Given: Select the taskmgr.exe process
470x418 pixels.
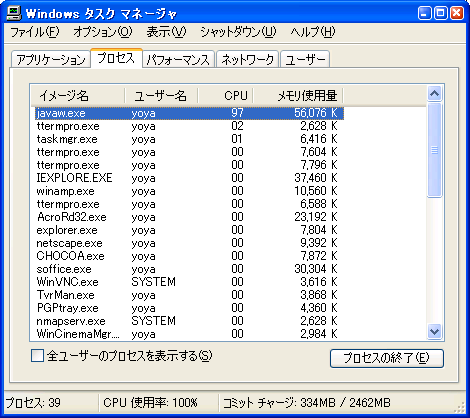Looking at the screenshot, I should [x=189, y=139].
